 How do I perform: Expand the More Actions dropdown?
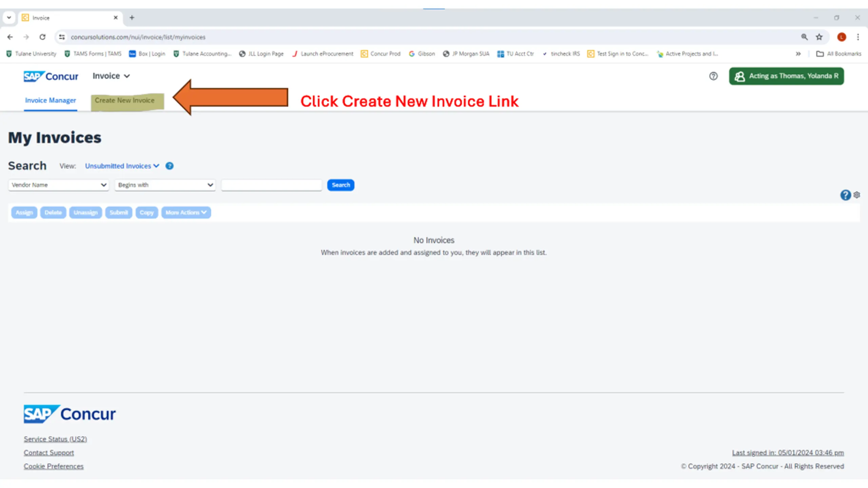(186, 212)
